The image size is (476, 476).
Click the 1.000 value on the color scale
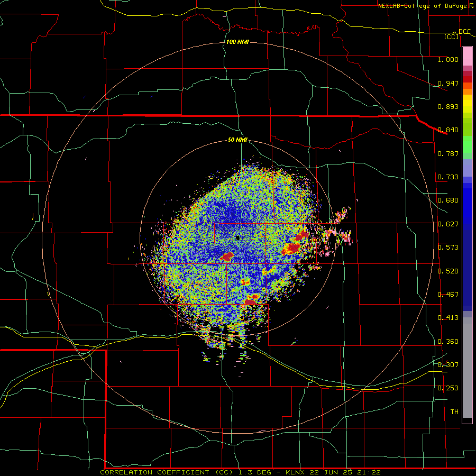point(448,59)
